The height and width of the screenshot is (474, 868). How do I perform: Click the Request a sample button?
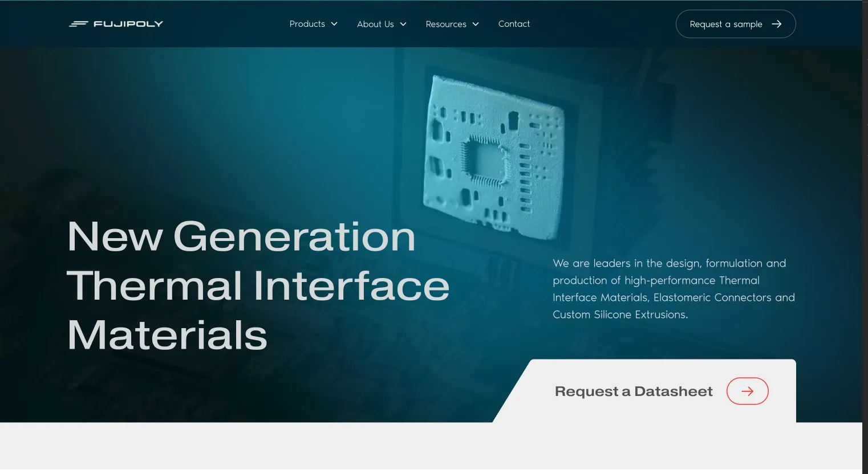click(736, 24)
